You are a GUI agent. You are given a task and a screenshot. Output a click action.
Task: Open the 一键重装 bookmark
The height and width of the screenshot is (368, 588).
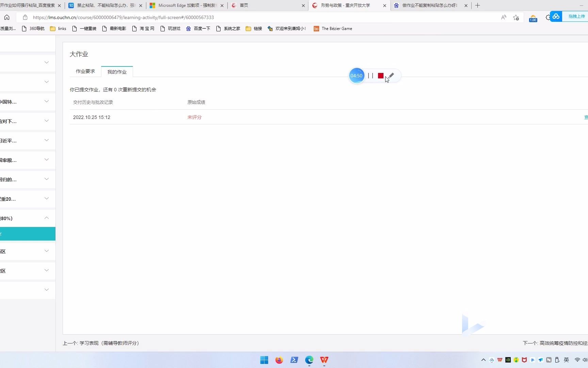(84, 29)
